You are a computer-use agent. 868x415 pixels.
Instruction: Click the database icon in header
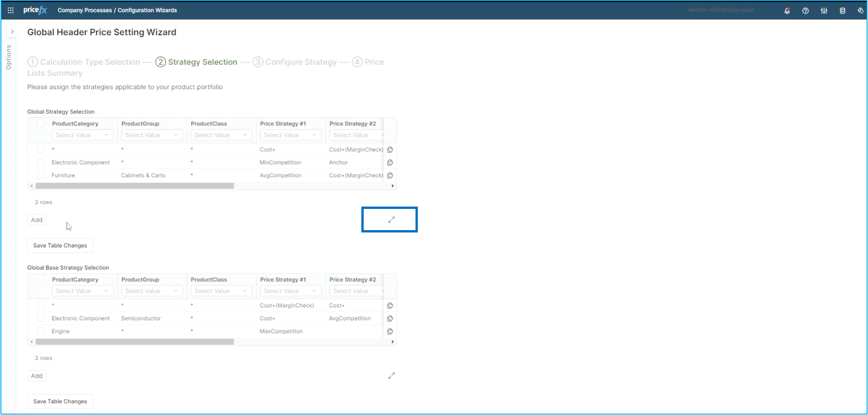coord(843,11)
